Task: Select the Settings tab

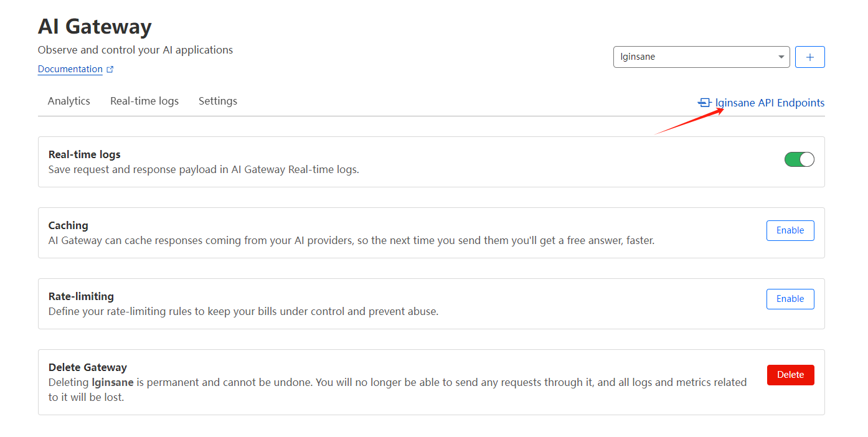Action: (218, 101)
